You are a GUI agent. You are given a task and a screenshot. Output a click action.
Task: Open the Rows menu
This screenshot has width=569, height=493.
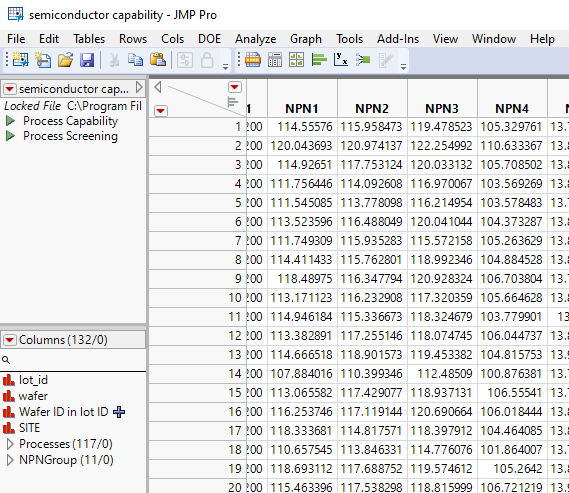pyautogui.click(x=133, y=39)
